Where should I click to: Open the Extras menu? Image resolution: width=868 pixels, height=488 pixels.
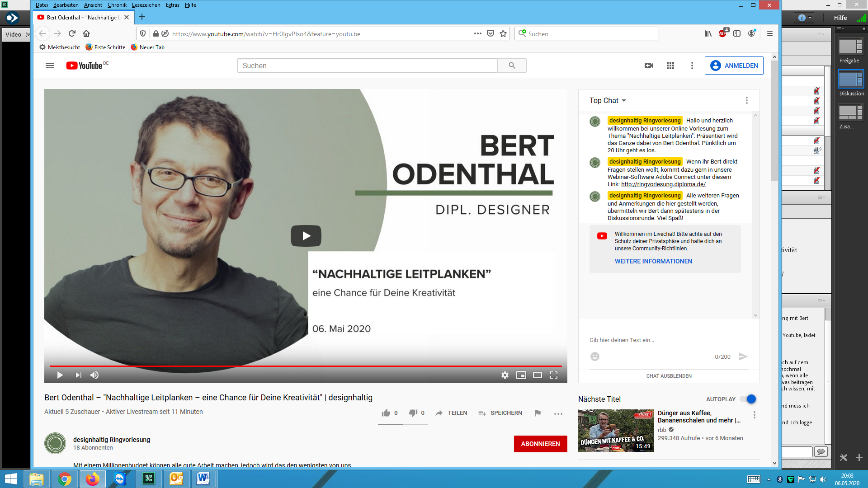click(172, 5)
